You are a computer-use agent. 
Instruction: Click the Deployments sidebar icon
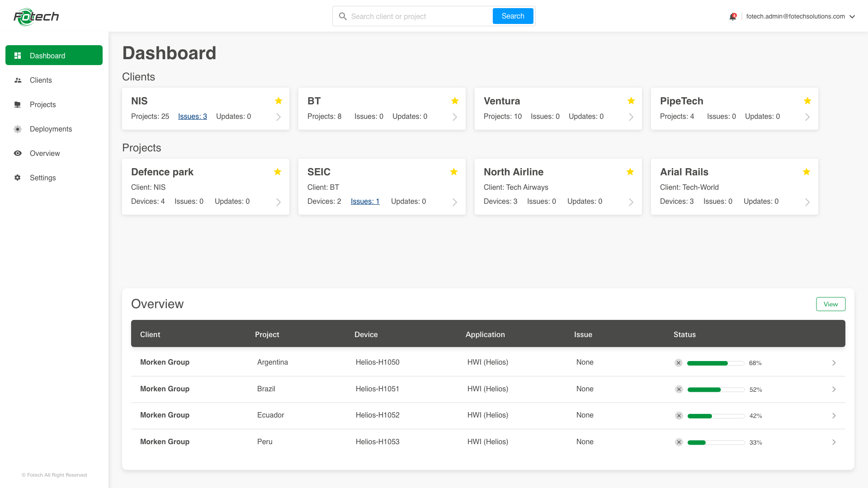point(18,129)
